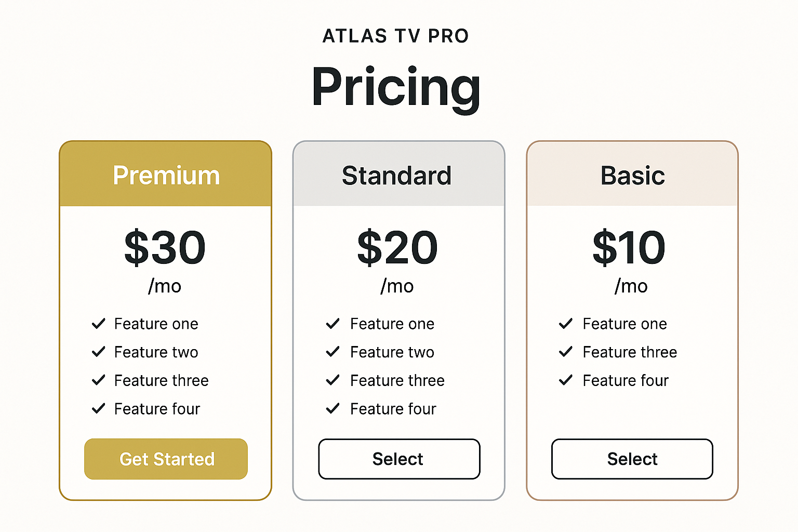
Task: Select the Standard plan header
Action: pos(399,174)
